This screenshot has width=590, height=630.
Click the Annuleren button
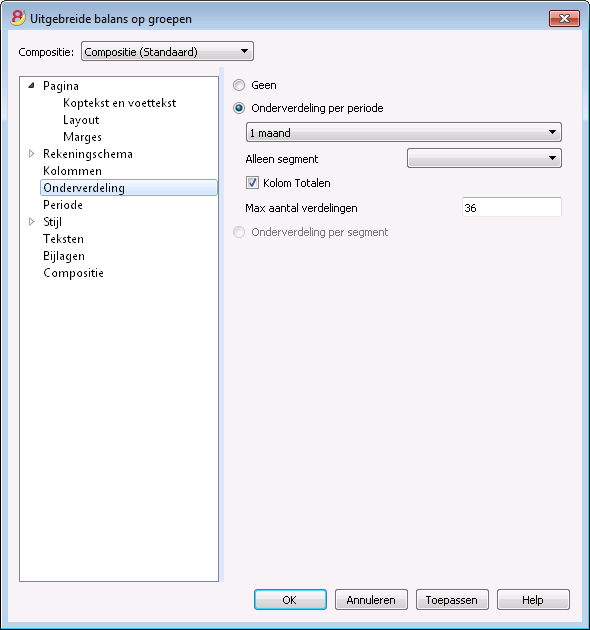[371, 600]
